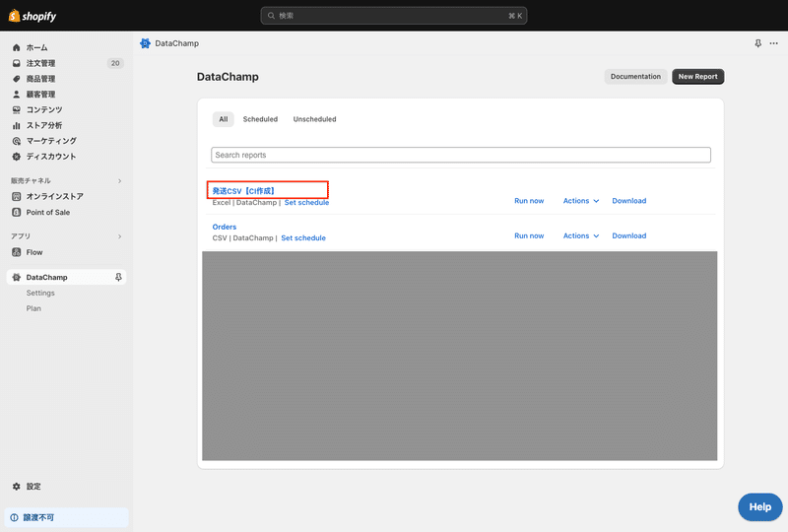Switch to the Scheduled tab
The height and width of the screenshot is (532, 788).
click(x=260, y=119)
